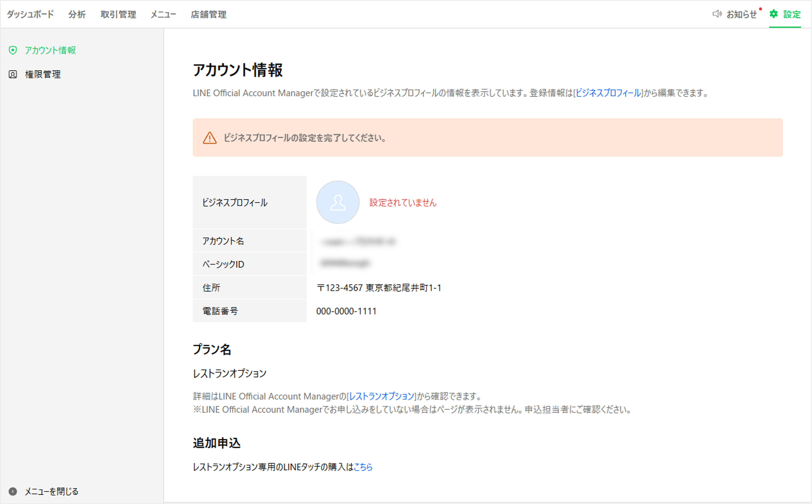Click the 追加申込 heading
812x504 pixels.
[217, 443]
